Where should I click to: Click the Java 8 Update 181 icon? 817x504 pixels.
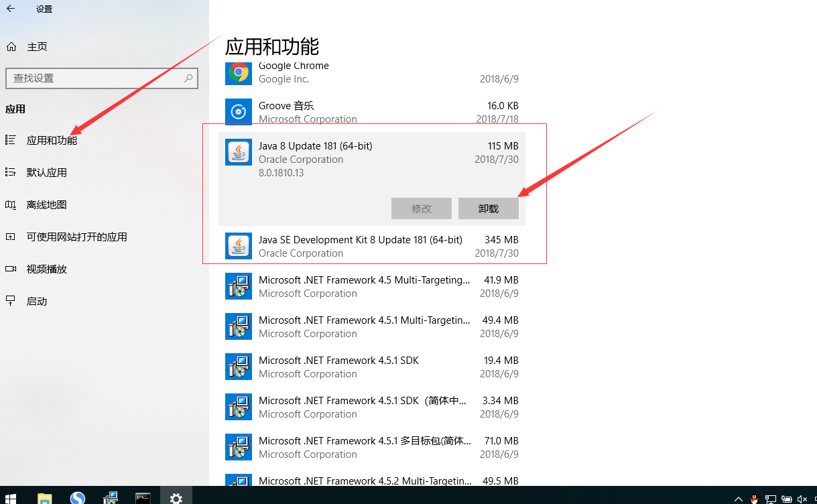point(239,152)
